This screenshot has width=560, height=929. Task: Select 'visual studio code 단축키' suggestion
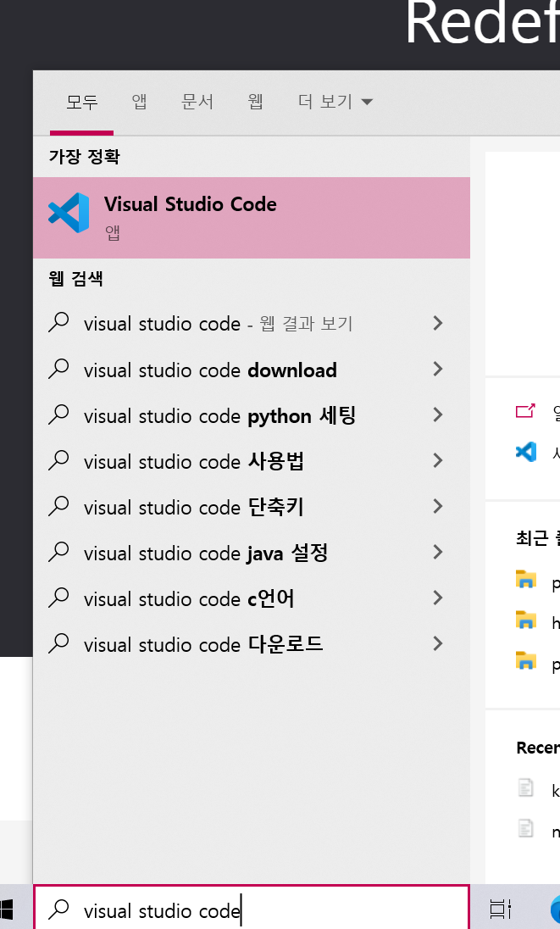252,507
